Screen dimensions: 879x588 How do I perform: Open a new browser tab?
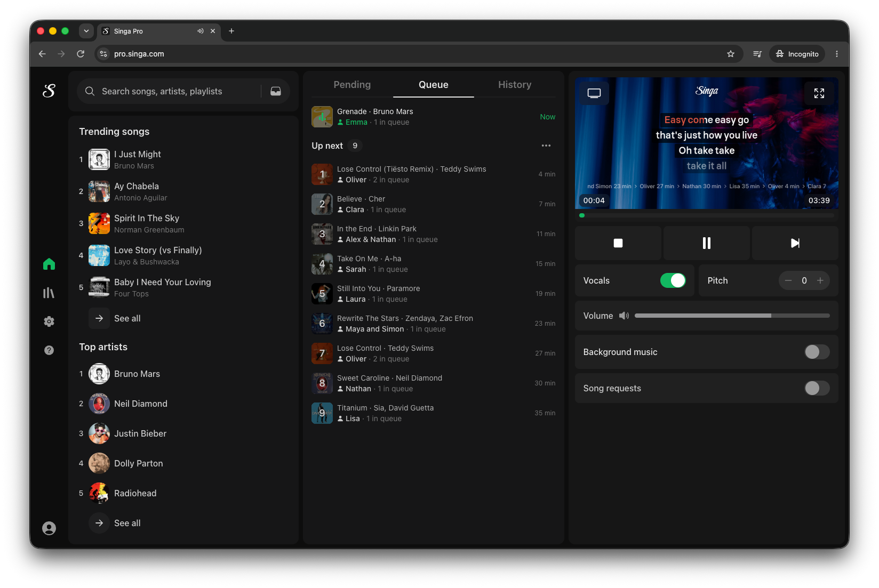point(231,31)
